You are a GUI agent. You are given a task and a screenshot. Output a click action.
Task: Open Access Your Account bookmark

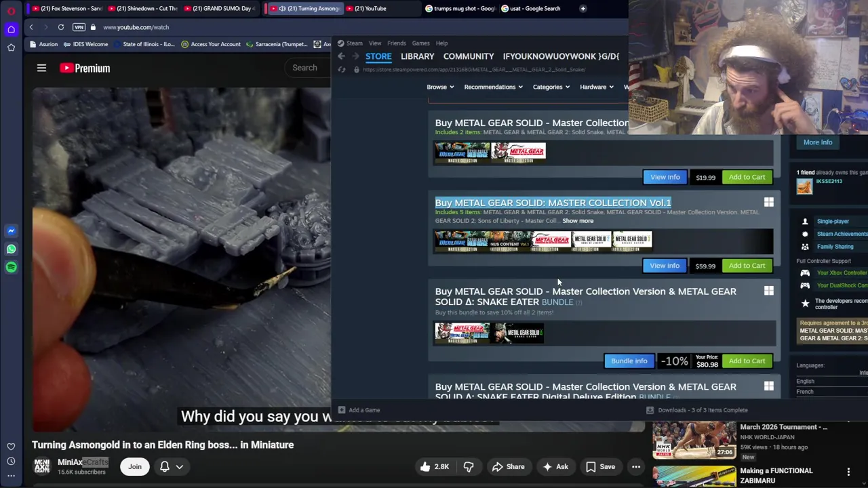(x=211, y=44)
